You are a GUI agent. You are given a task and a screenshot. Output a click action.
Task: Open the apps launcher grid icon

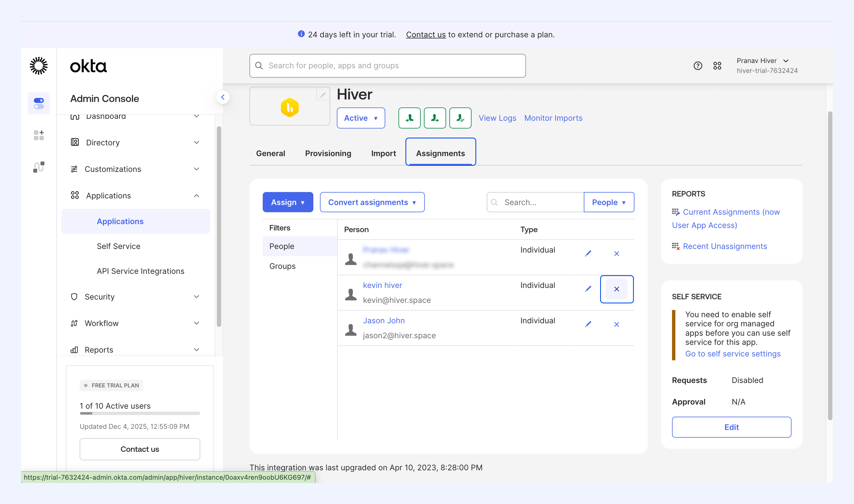click(x=717, y=66)
